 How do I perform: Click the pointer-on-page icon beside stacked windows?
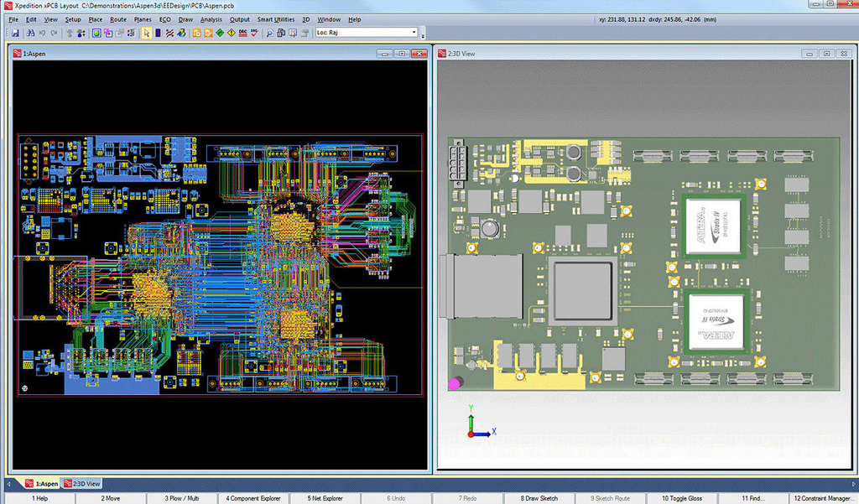(293, 33)
